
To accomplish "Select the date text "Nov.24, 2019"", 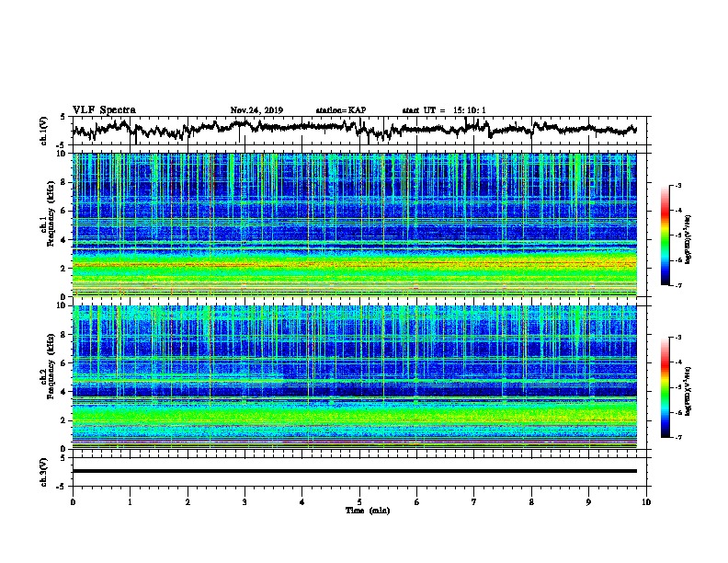I will point(256,110).
